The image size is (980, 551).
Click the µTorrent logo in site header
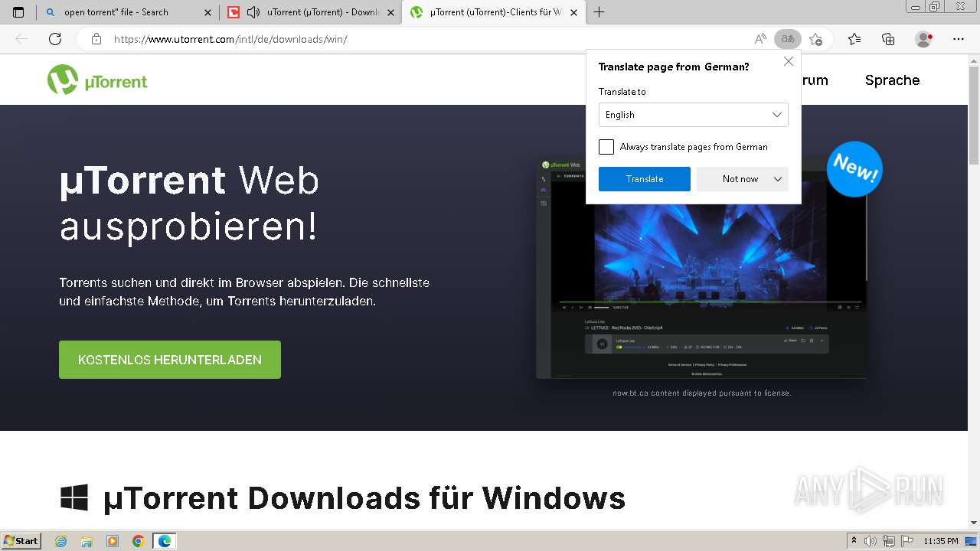(97, 80)
